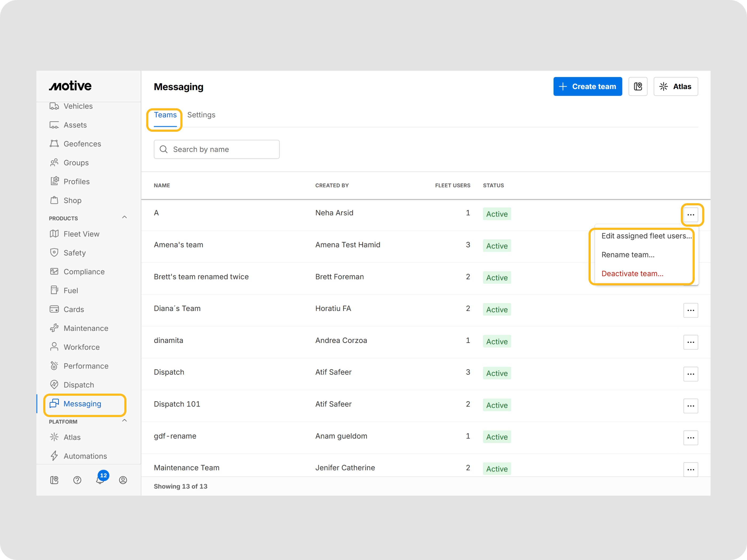Open the help question mark icon
The width and height of the screenshot is (747, 560).
tap(77, 480)
